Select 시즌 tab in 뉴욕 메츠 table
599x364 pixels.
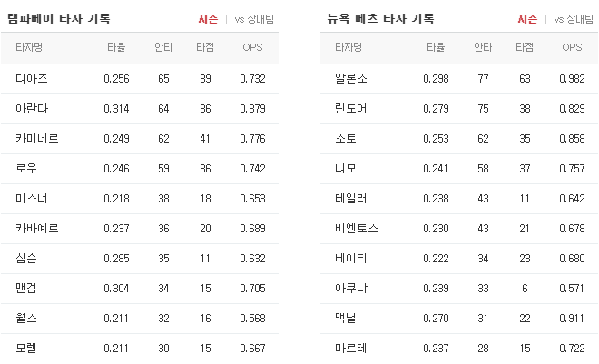pos(527,19)
